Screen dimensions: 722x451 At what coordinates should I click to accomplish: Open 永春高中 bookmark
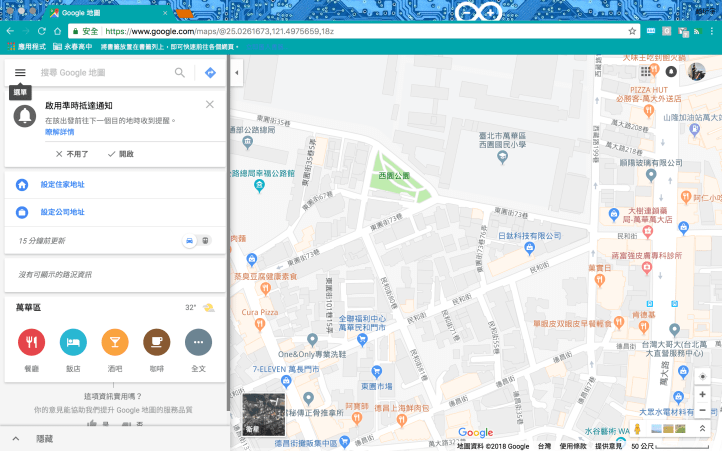coord(72,47)
